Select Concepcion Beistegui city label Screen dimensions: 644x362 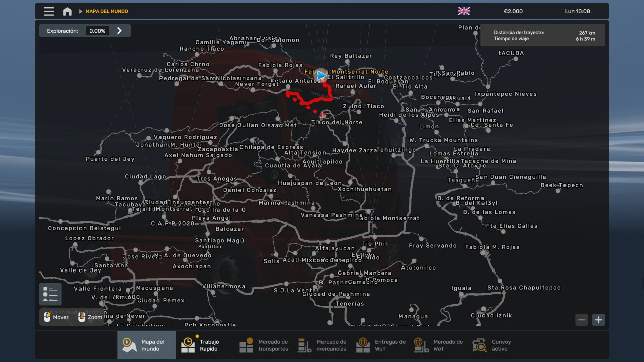85,228
